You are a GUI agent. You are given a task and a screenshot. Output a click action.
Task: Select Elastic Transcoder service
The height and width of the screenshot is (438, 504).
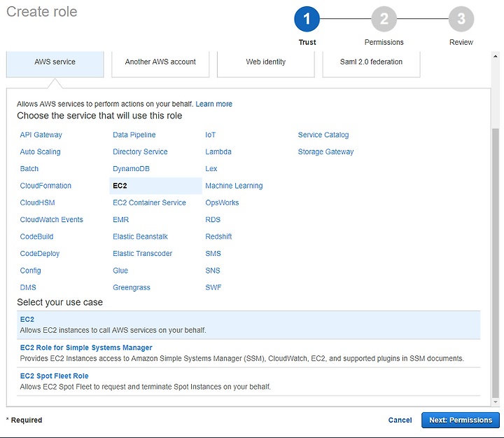(x=142, y=254)
